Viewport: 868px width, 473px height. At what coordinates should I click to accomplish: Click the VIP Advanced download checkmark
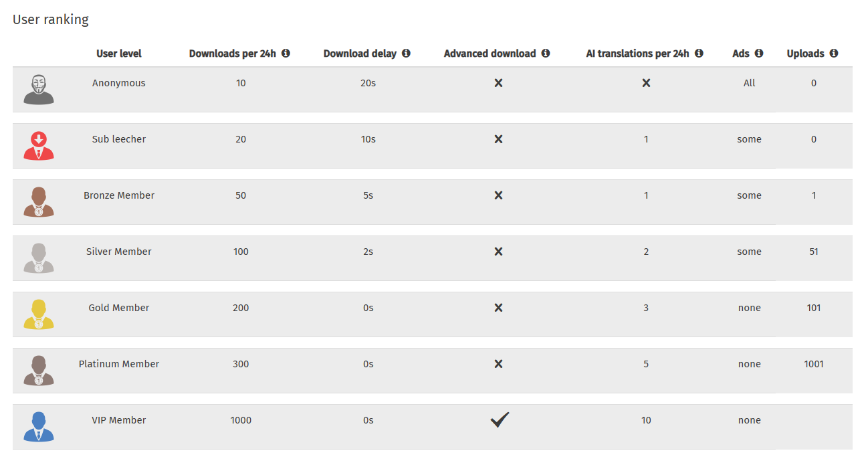tap(500, 419)
